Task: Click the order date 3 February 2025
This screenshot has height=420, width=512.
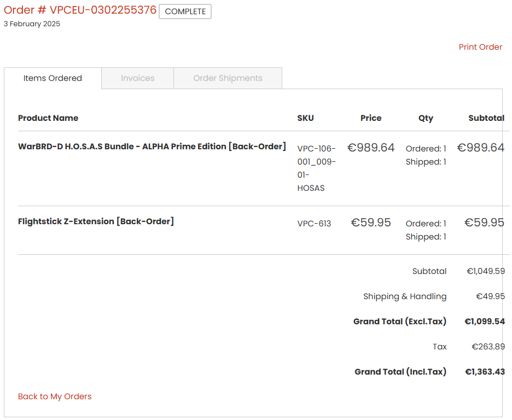Action: click(x=32, y=24)
